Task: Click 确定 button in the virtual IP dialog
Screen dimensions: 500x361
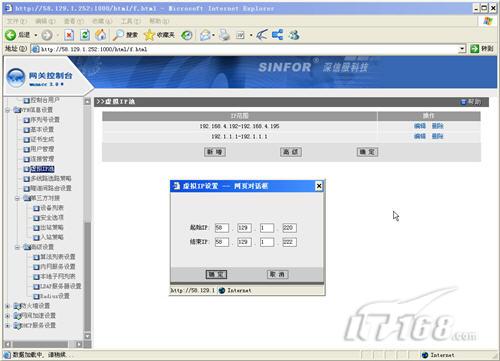Action: point(216,274)
